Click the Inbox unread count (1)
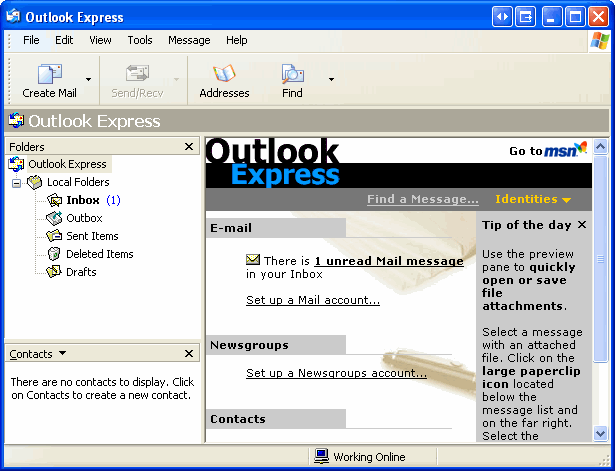The width and height of the screenshot is (616, 472). click(x=113, y=200)
